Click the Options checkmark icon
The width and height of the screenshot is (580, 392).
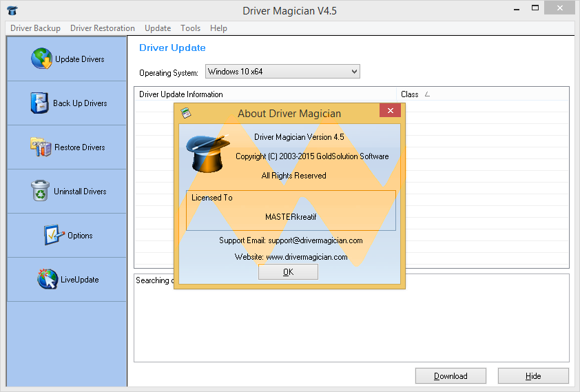point(54,235)
